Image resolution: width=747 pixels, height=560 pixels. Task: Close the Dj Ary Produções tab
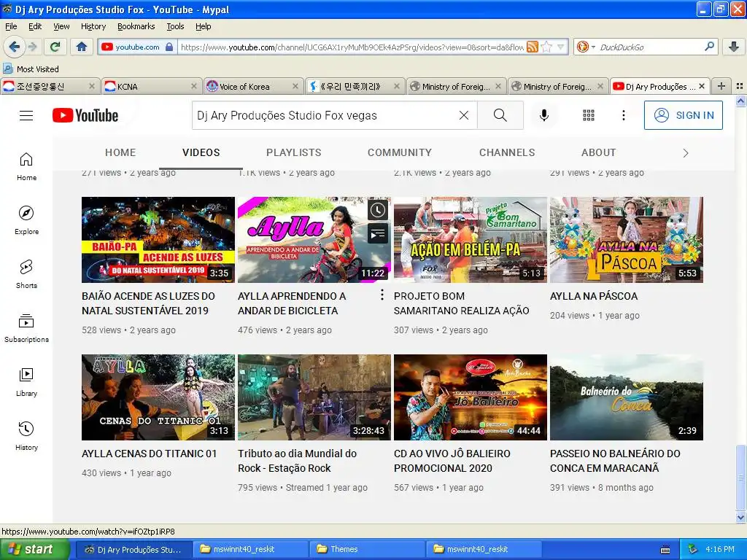click(702, 86)
